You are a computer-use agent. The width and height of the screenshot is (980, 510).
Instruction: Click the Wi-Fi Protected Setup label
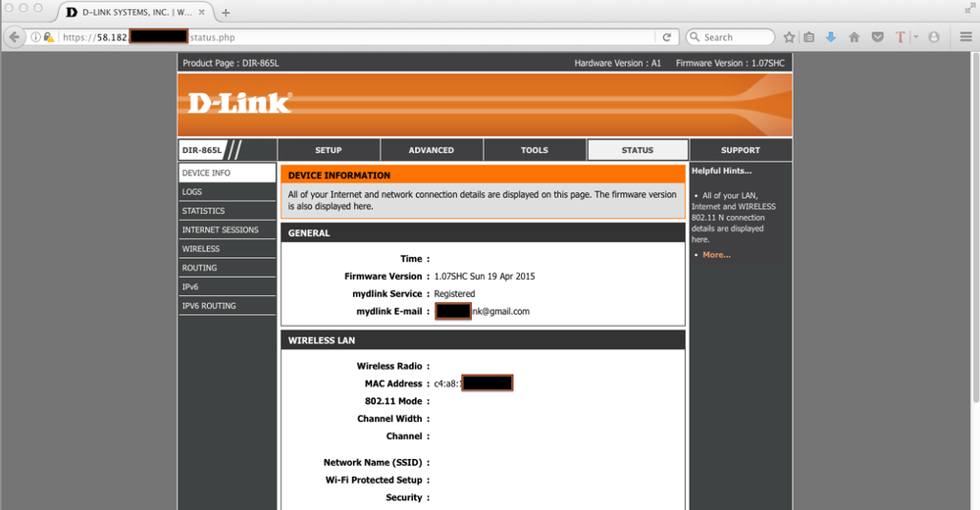[x=374, y=480]
